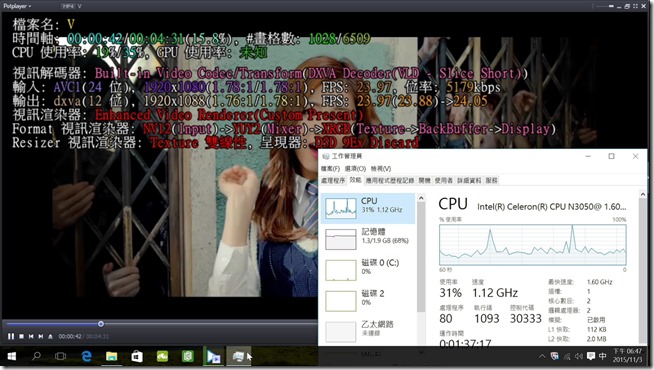Switch to 處理程序 tab
The width and height of the screenshot is (654, 370).
333,180
